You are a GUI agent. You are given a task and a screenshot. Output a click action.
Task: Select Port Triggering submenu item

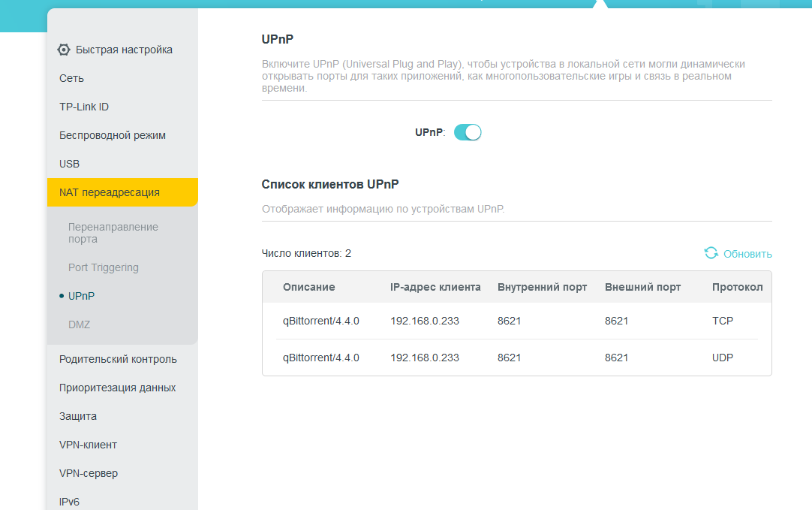104,267
